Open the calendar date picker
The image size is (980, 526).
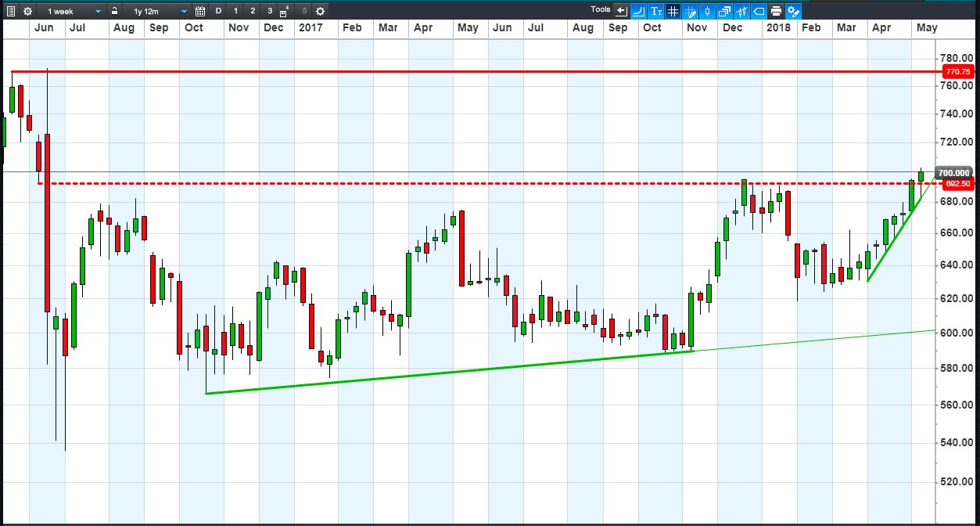coord(200,11)
